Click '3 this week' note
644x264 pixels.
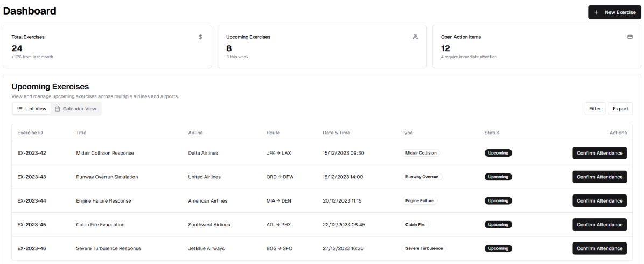click(x=237, y=57)
